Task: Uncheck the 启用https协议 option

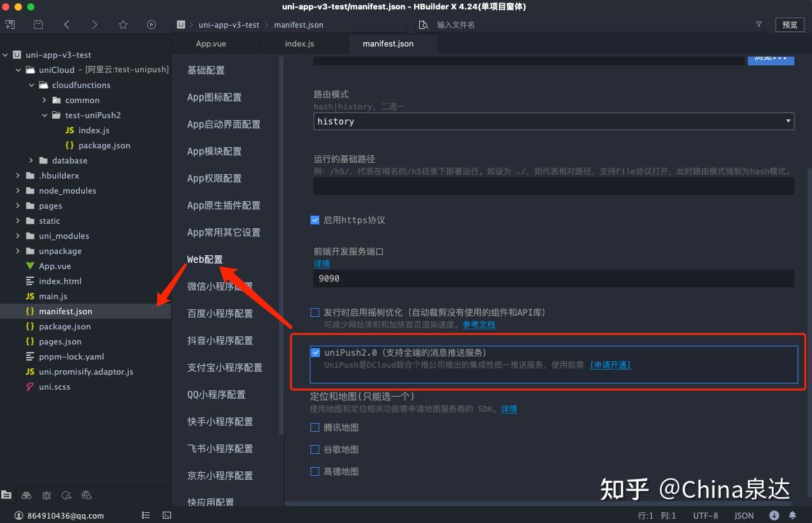Action: tap(315, 219)
